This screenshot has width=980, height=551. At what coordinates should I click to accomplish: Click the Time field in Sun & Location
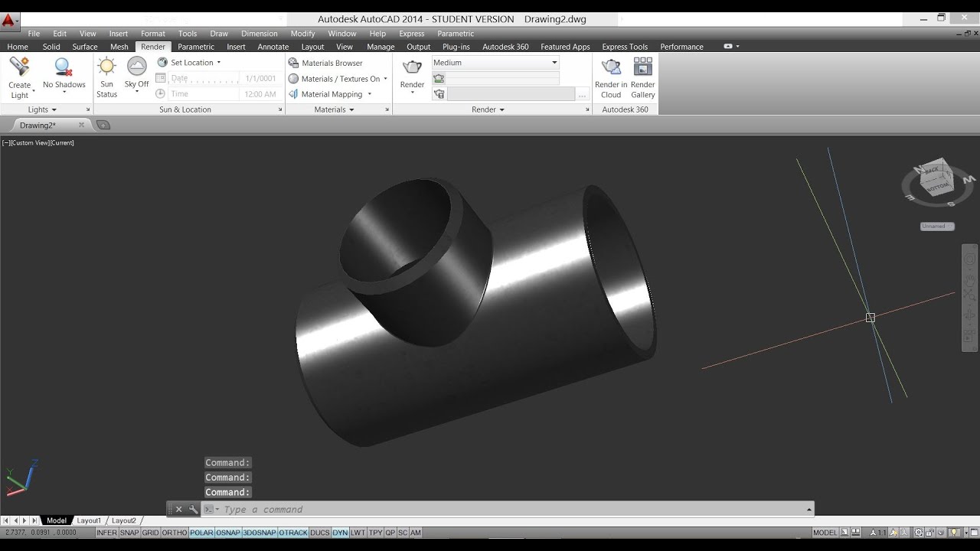coord(205,94)
